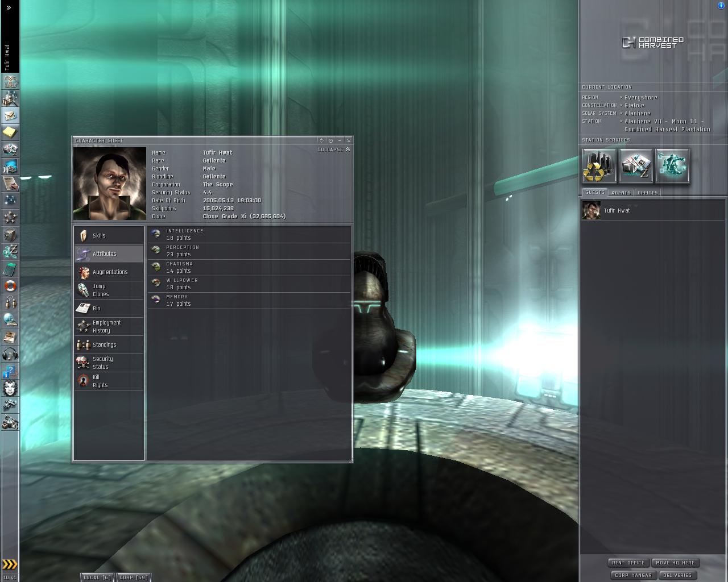This screenshot has height=582, width=728.
Task: Select the Willpower attribute row
Action: 249,284
